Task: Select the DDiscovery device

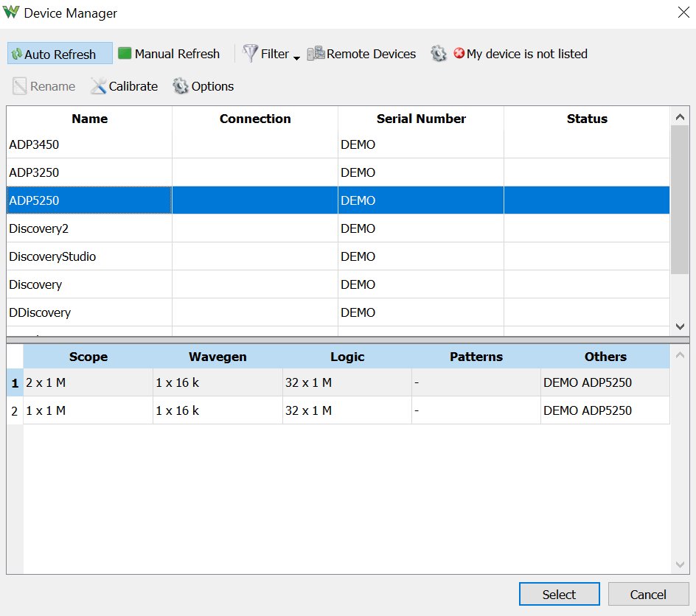Action: click(338, 312)
